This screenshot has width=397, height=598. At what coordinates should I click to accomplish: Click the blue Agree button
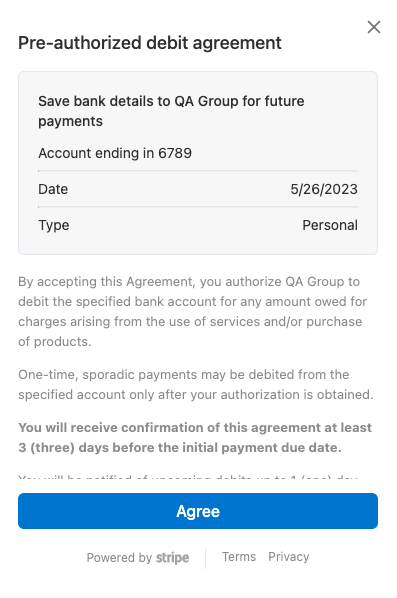pos(198,511)
